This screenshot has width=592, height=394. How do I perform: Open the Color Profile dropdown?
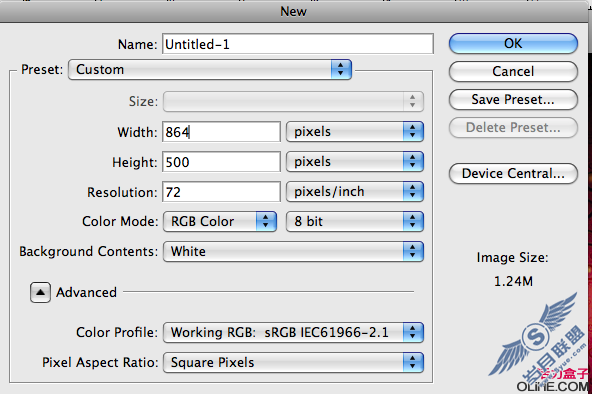[x=293, y=332]
